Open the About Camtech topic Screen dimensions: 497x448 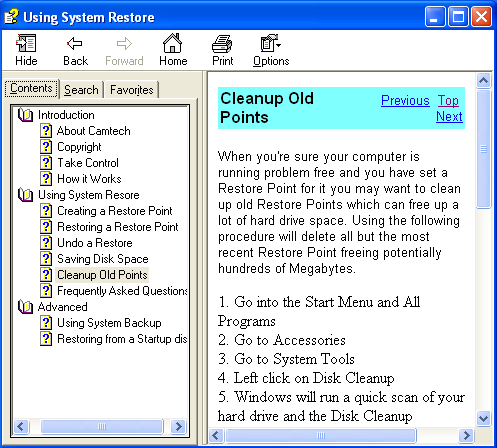pyautogui.click(x=94, y=131)
